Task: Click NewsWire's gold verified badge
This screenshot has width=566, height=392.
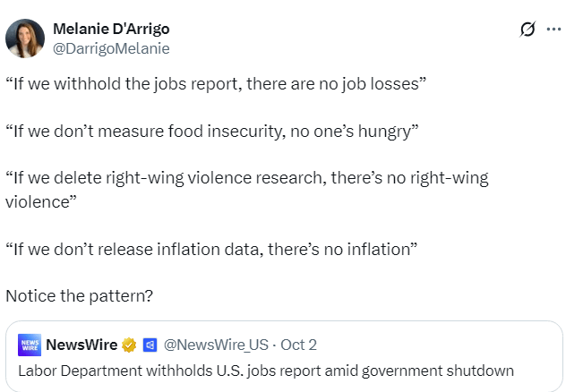Action: [129, 345]
